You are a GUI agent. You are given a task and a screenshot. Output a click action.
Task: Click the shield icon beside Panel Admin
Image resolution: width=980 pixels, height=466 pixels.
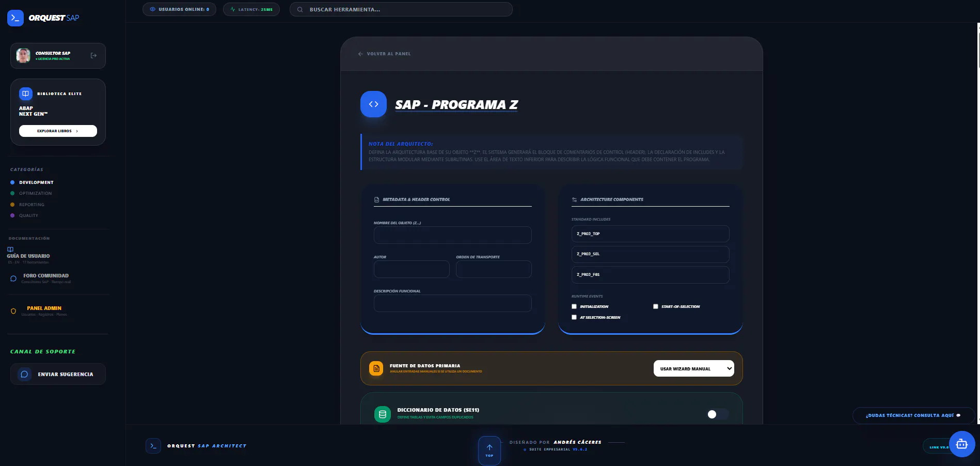click(x=13, y=311)
